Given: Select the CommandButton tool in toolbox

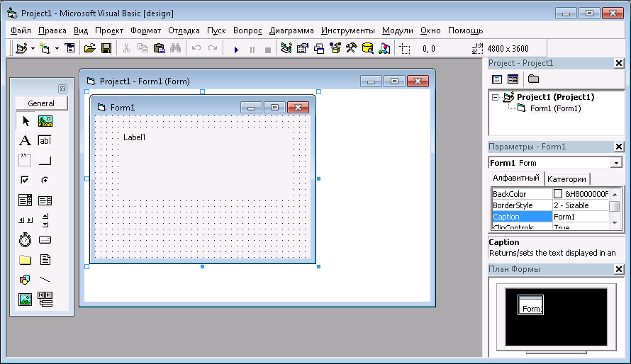Looking at the screenshot, I should [x=45, y=160].
